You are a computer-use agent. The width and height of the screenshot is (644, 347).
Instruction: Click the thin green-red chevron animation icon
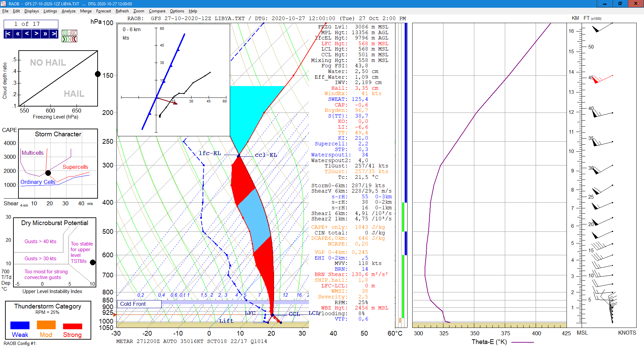[x=69, y=33]
